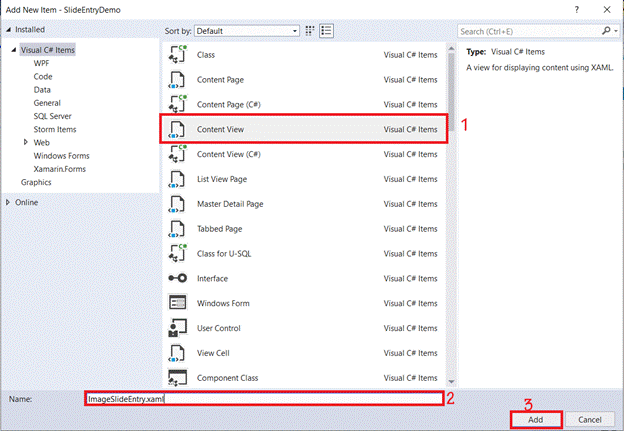Select the 'List View Page' template name
The width and height of the screenshot is (624, 431).
click(222, 179)
